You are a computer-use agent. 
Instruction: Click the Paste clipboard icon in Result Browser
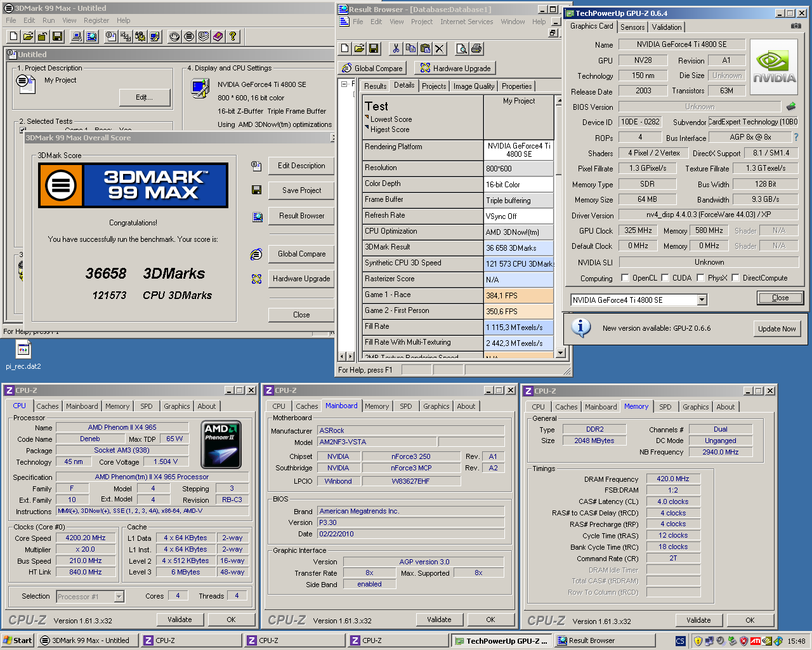[x=425, y=48]
